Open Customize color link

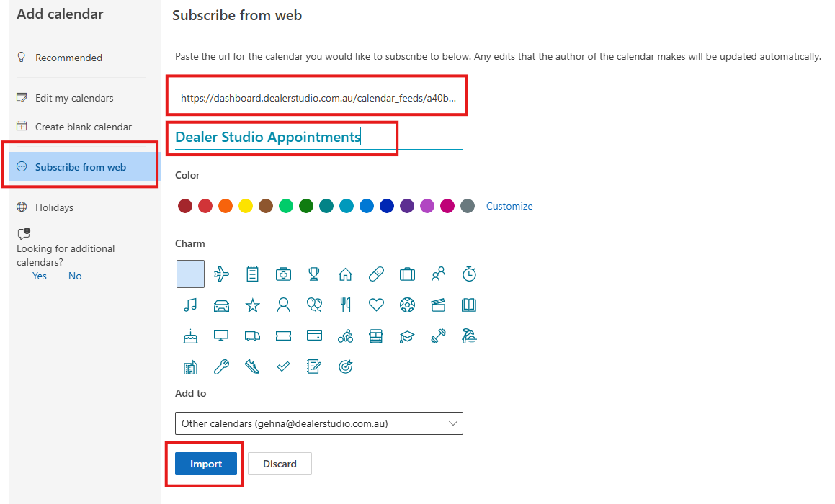(x=509, y=206)
